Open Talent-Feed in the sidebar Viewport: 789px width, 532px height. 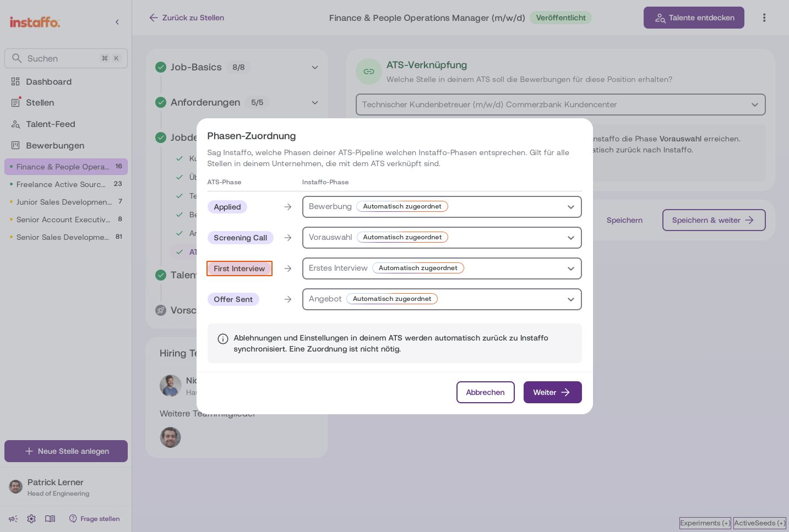pos(51,124)
